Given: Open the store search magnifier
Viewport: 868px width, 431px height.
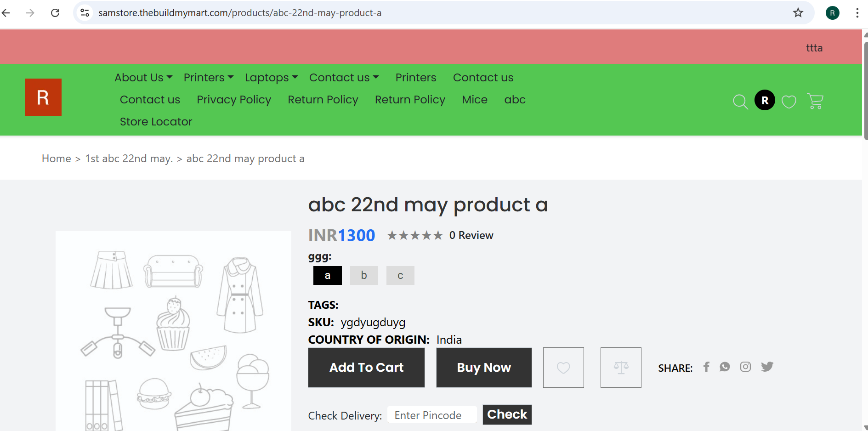Looking at the screenshot, I should click(740, 101).
